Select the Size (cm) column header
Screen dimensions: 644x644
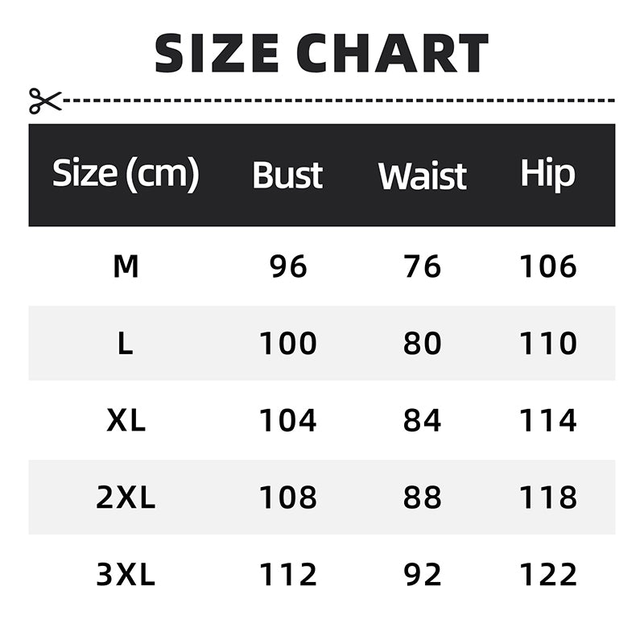126,174
